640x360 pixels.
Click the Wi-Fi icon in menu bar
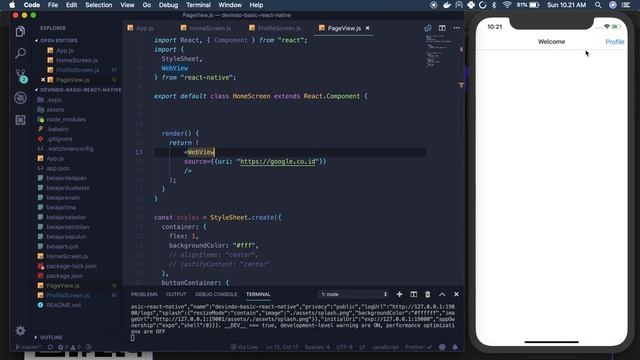(507, 5)
